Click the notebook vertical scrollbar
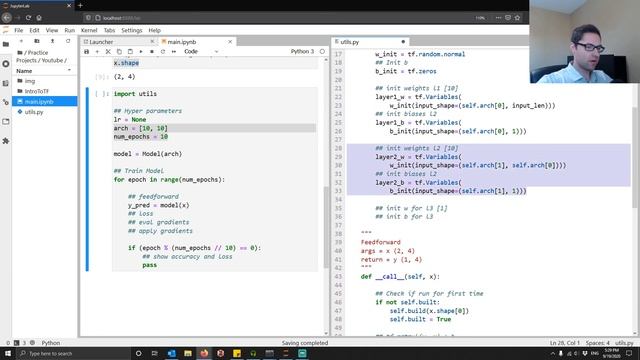The image size is (640, 360). tap(326, 227)
